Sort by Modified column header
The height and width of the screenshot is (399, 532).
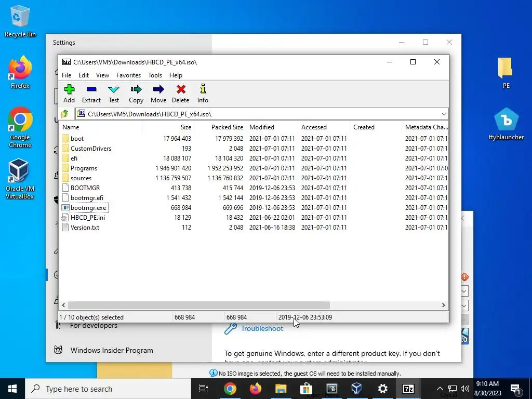[x=272, y=127]
